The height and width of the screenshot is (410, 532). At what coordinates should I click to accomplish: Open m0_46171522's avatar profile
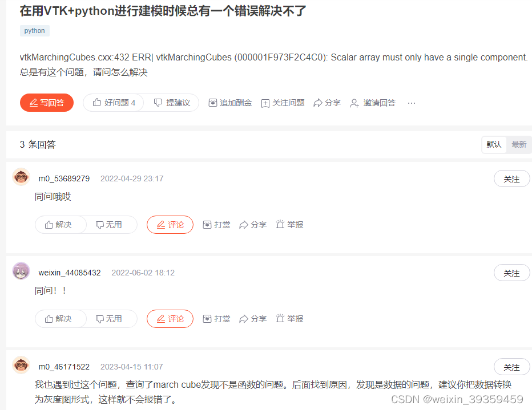21,366
